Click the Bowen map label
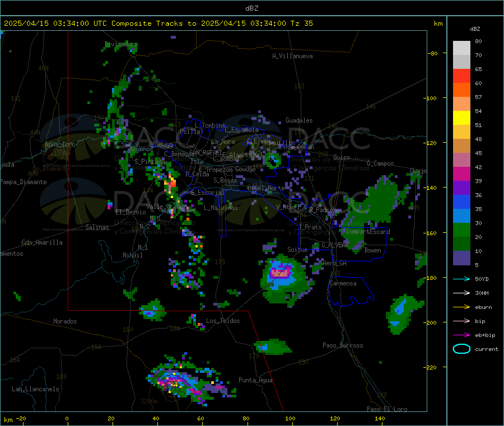504x426 pixels. point(373,250)
